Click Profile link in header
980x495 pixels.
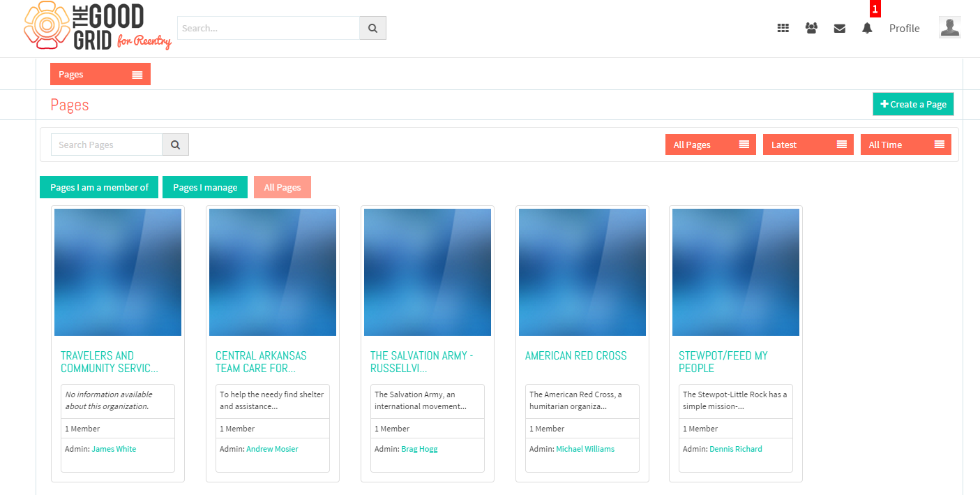pyautogui.click(x=904, y=29)
